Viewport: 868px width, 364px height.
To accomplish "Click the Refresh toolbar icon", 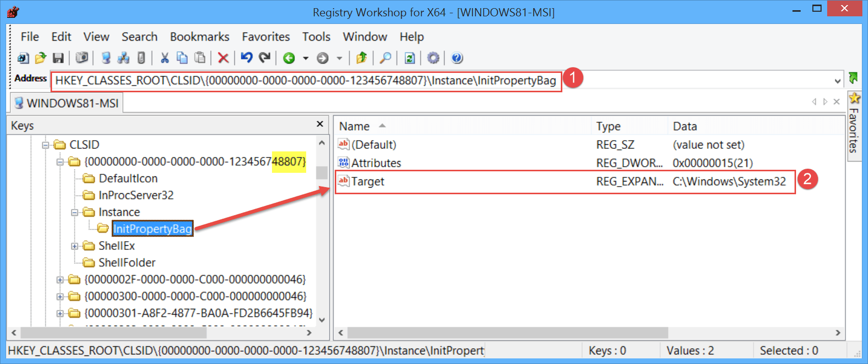I will tap(409, 58).
